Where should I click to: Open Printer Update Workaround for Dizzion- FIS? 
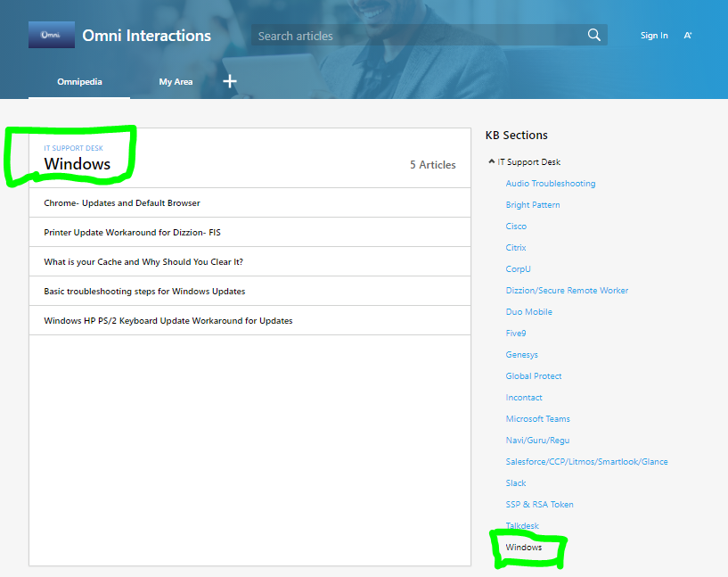coord(249,232)
